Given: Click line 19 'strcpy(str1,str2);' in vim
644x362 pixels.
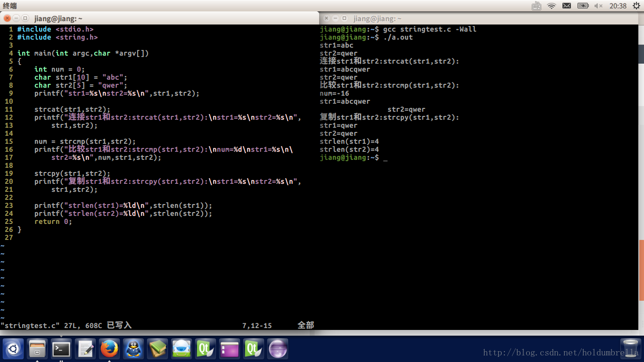Looking at the screenshot, I should tap(72, 173).
